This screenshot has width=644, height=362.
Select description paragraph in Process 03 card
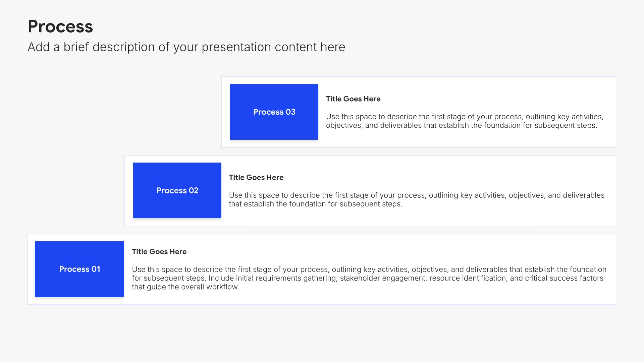pyautogui.click(x=465, y=121)
